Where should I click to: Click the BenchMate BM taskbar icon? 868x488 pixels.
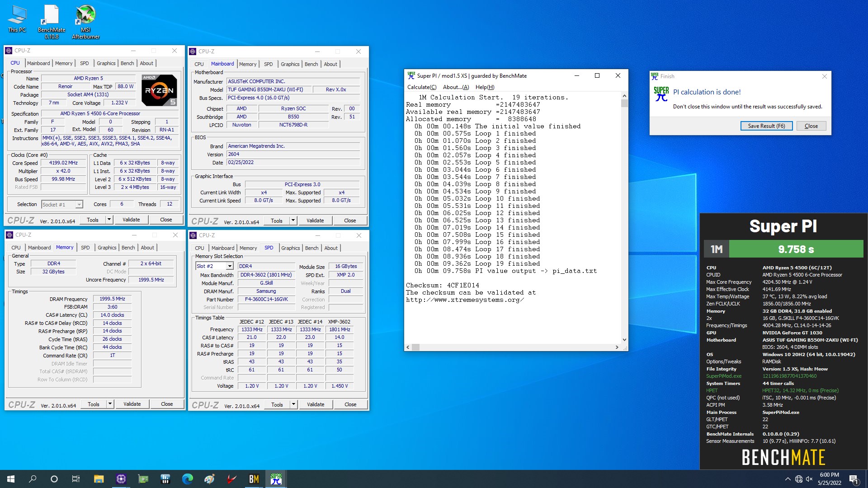[x=254, y=479]
